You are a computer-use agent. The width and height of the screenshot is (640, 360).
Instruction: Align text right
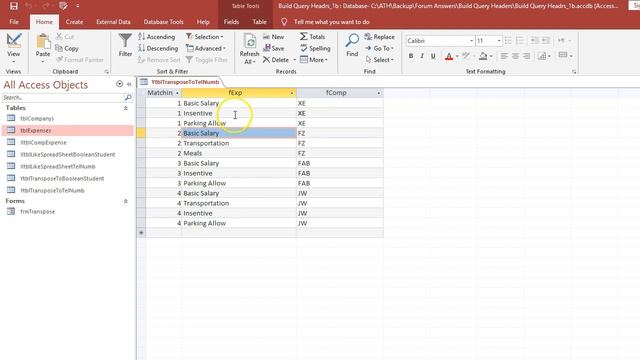click(x=527, y=56)
